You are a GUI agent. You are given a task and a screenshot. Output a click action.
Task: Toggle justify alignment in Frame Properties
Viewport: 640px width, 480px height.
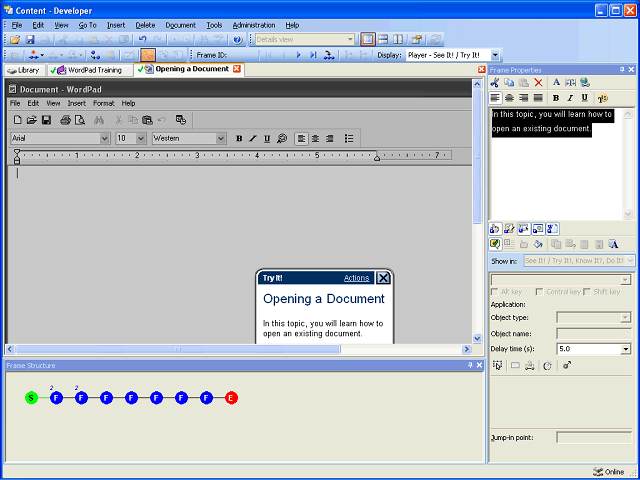[538, 98]
